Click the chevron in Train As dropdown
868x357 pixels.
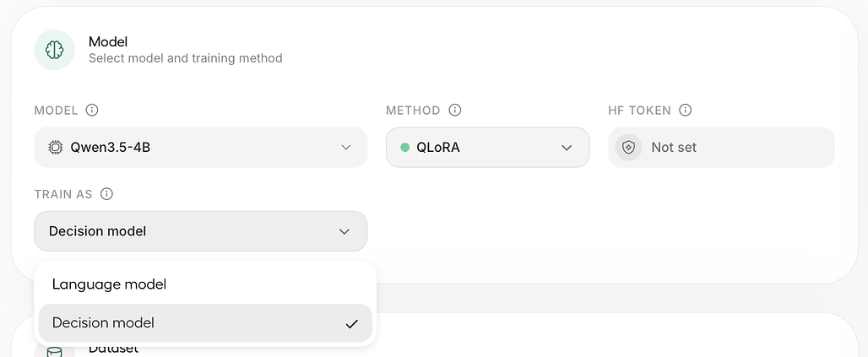(344, 231)
